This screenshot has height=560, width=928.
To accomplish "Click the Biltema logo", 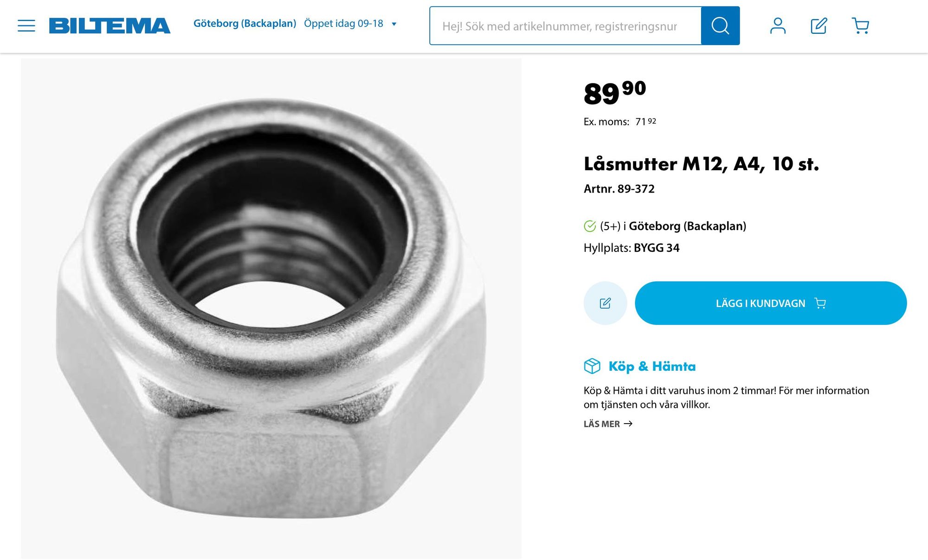I will [110, 26].
